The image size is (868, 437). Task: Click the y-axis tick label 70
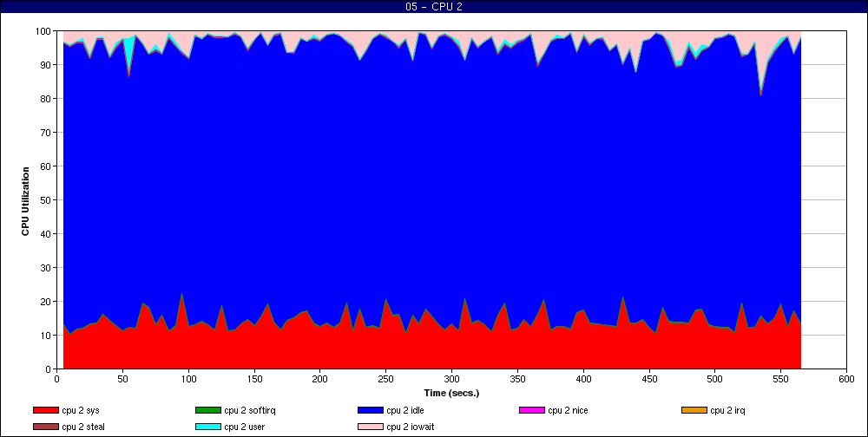coord(47,132)
